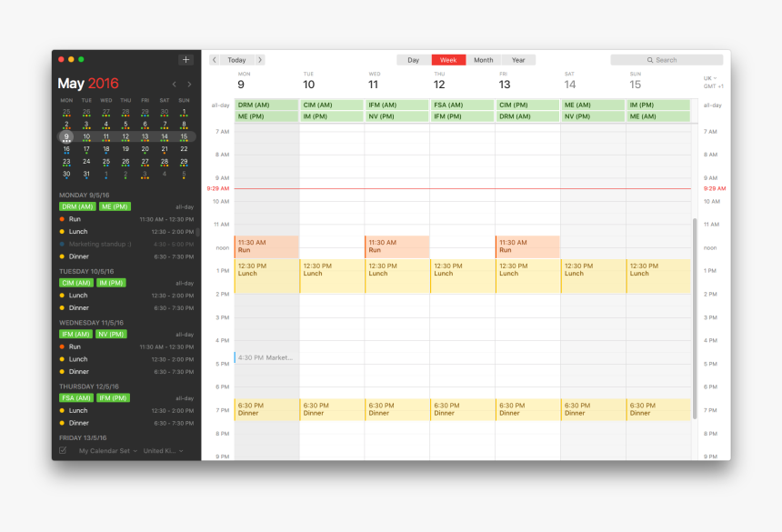782x532 pixels.
Task: Switch to the Day view tab
Action: 414,59
